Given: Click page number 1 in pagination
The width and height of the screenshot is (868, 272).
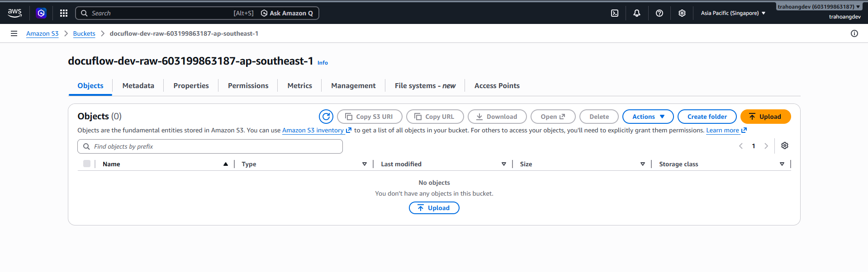Looking at the screenshot, I should pyautogui.click(x=754, y=146).
